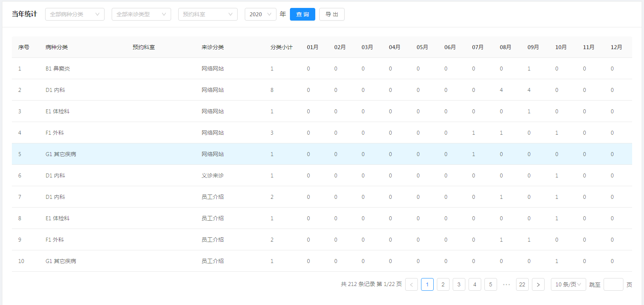Click the 预约科室 column header
644x305 pixels.
[x=144, y=47]
